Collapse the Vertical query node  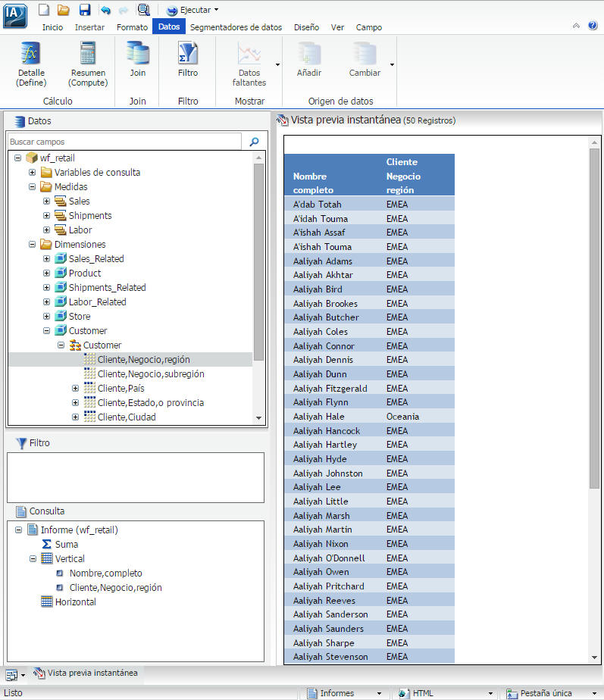33,559
